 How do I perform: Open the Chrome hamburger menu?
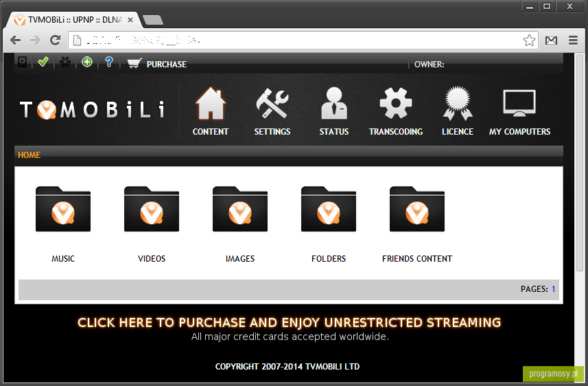click(x=573, y=40)
